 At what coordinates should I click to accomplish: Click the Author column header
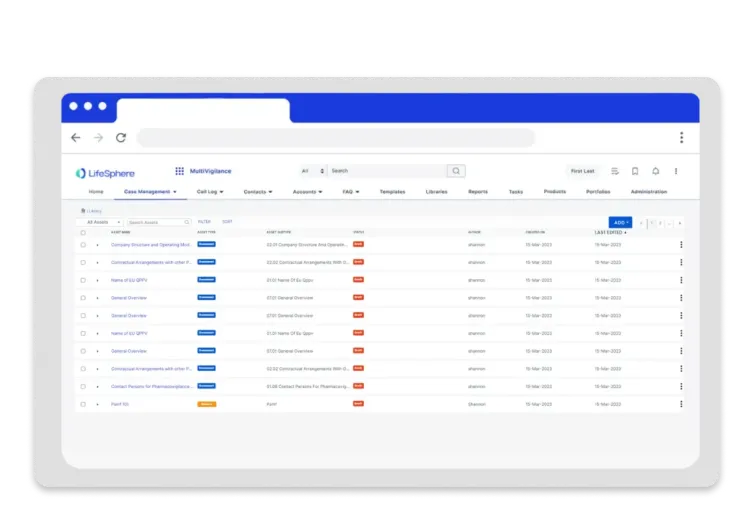[x=474, y=233]
